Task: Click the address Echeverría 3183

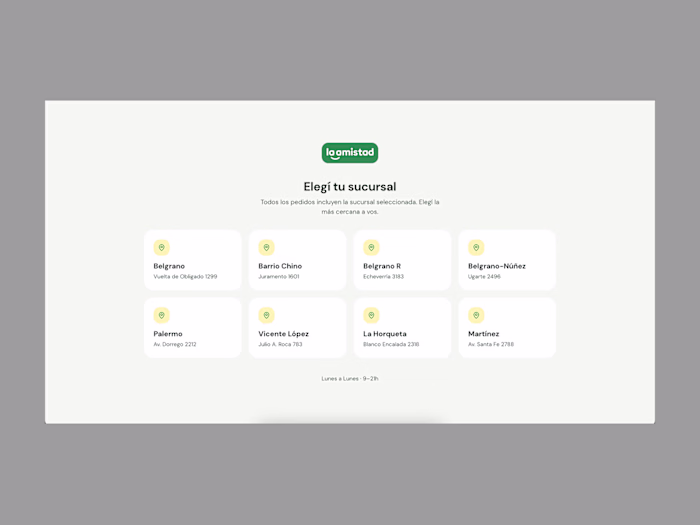Action: 383,277
